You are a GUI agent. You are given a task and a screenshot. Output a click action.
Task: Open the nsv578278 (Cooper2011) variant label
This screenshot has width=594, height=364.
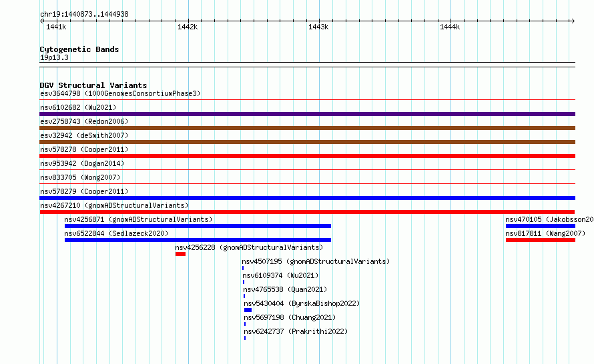point(84,149)
